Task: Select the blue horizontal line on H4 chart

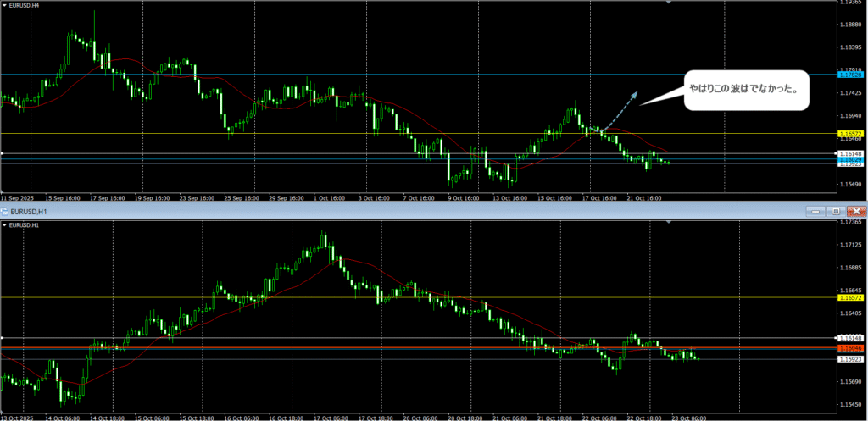Action: [339, 75]
